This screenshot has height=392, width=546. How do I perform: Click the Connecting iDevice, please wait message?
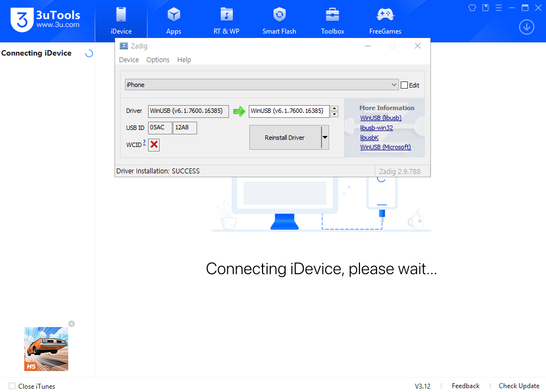tap(321, 269)
